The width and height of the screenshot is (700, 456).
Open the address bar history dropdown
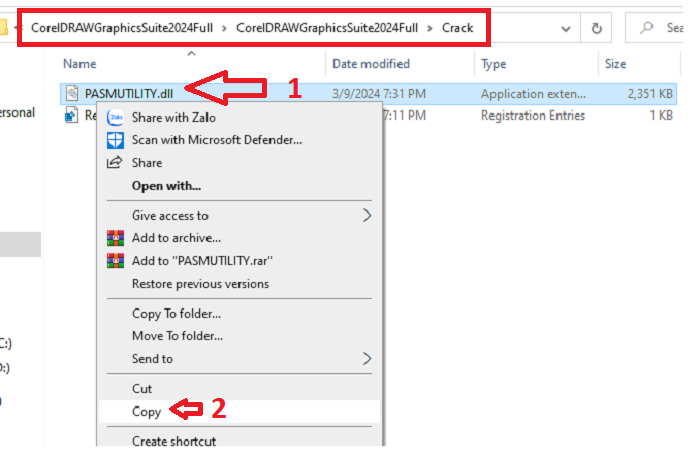[x=566, y=29]
